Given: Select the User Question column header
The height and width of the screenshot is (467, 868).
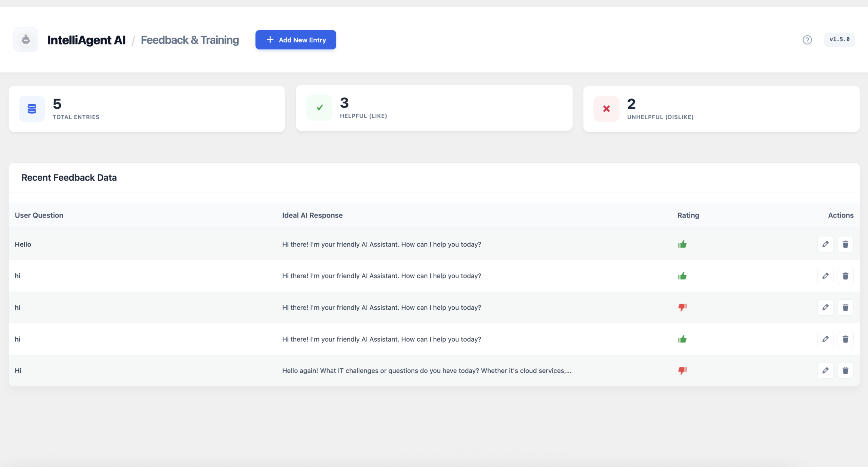Looking at the screenshot, I should [39, 215].
